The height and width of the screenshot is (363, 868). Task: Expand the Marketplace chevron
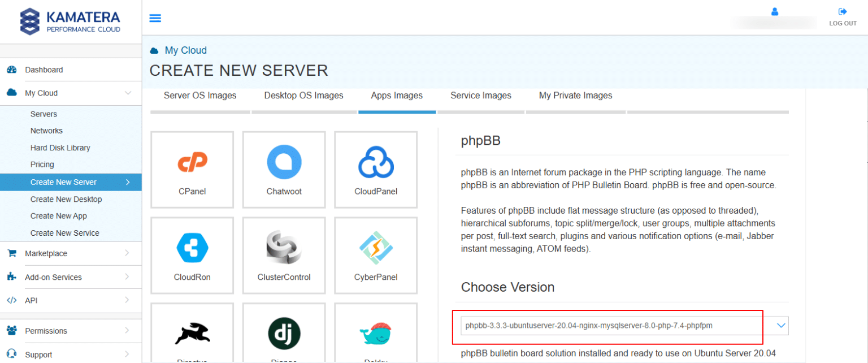(127, 253)
